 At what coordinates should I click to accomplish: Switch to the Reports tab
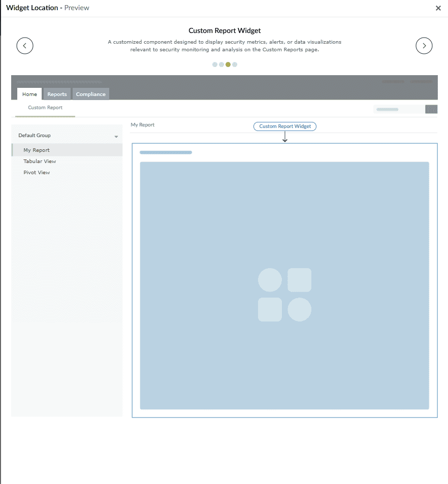[57, 94]
